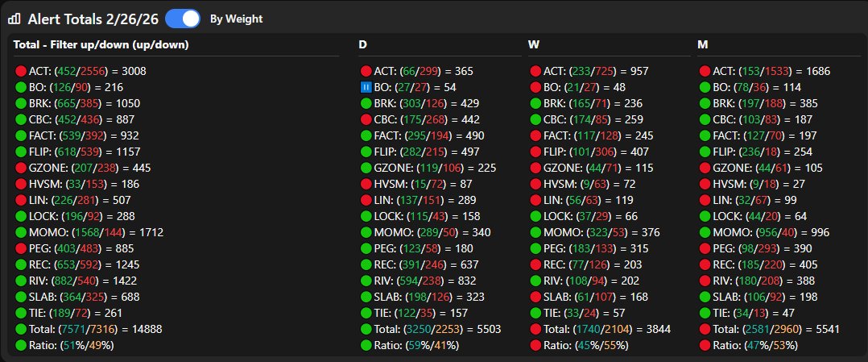The height and width of the screenshot is (362, 868).
Task: Click the green dot beside W column MOMO
Action: pos(535,232)
